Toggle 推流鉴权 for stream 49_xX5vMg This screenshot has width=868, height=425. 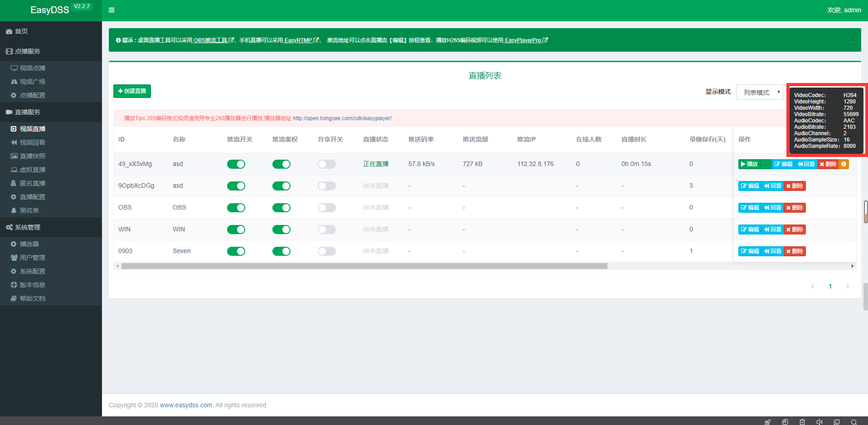pos(281,164)
